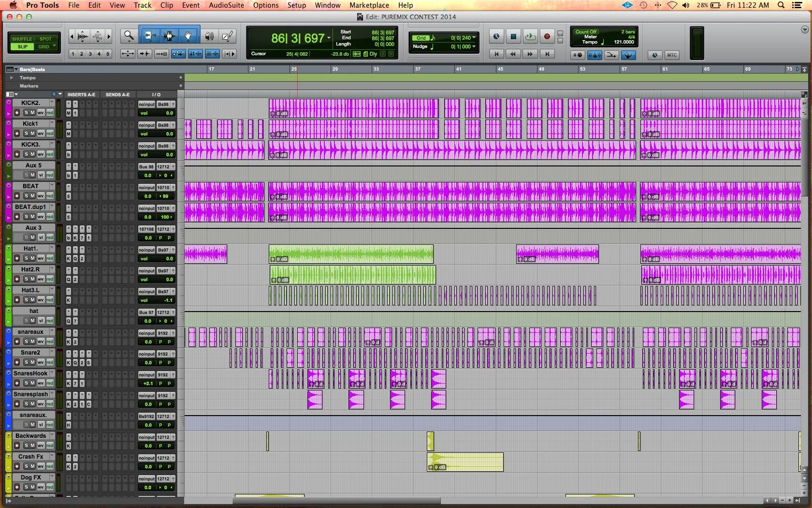The width and height of the screenshot is (812, 508).
Task: Open the BEAT track name dropdown arrow
Action: 52,186
